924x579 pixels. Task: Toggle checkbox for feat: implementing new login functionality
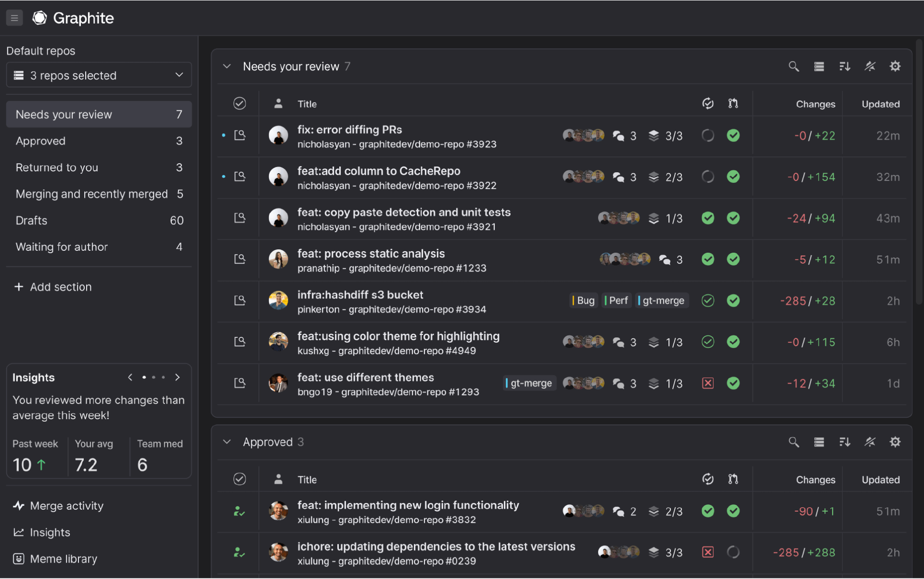(x=239, y=512)
